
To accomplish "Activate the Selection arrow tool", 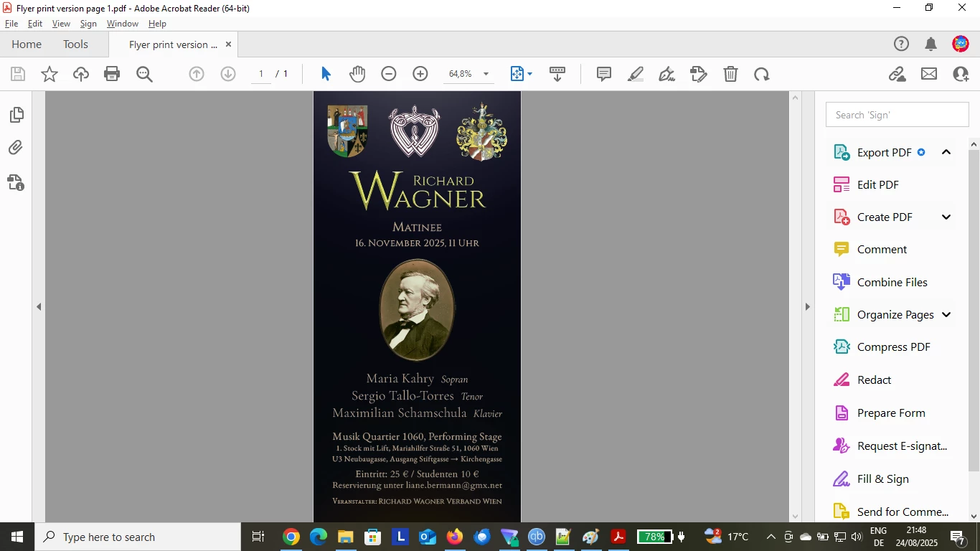I will (326, 74).
